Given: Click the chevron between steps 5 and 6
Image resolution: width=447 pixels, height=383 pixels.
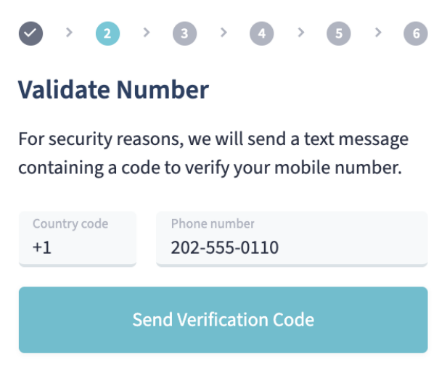Looking at the screenshot, I should point(378,32).
